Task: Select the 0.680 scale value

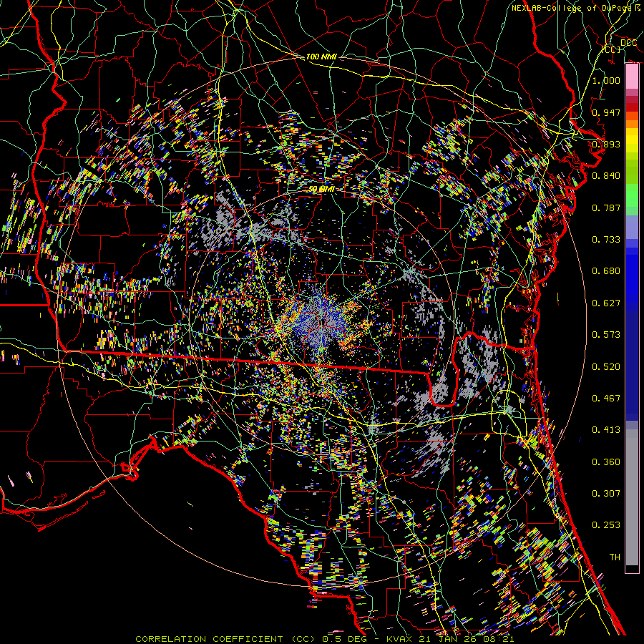Action: (606, 271)
